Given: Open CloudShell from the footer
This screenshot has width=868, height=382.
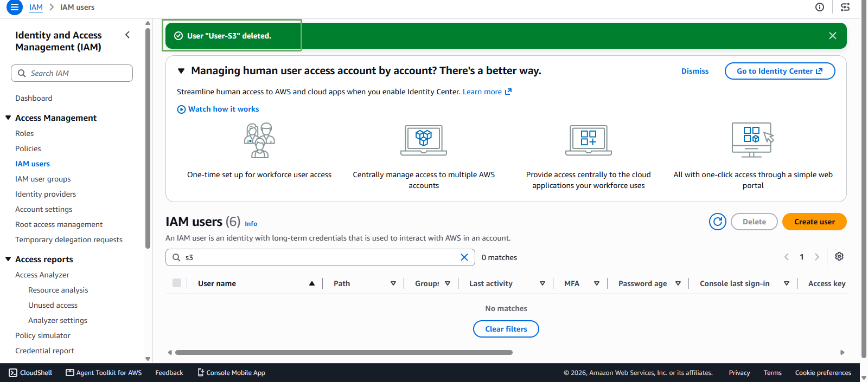Looking at the screenshot, I should [x=30, y=373].
